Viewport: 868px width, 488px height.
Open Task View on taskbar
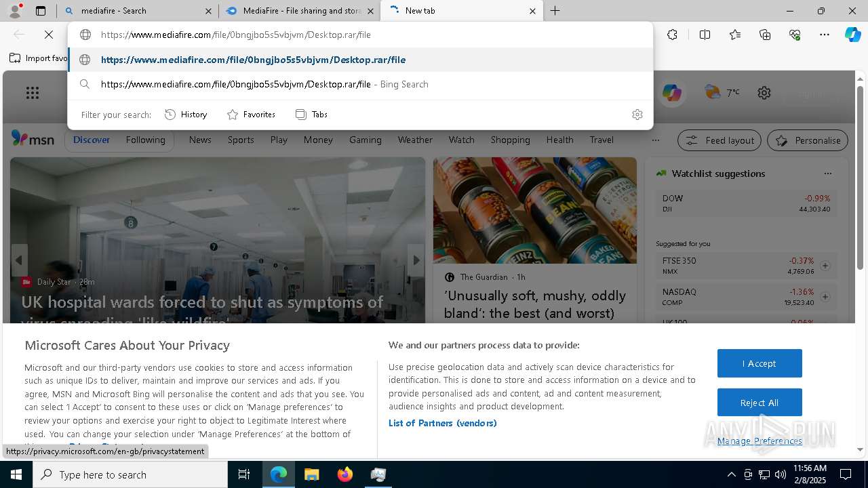(244, 474)
